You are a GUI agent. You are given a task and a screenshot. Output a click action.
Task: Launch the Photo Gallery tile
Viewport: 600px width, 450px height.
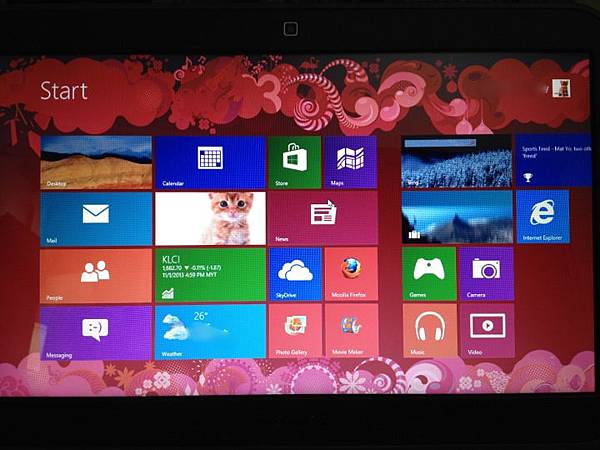pyautogui.click(x=295, y=331)
